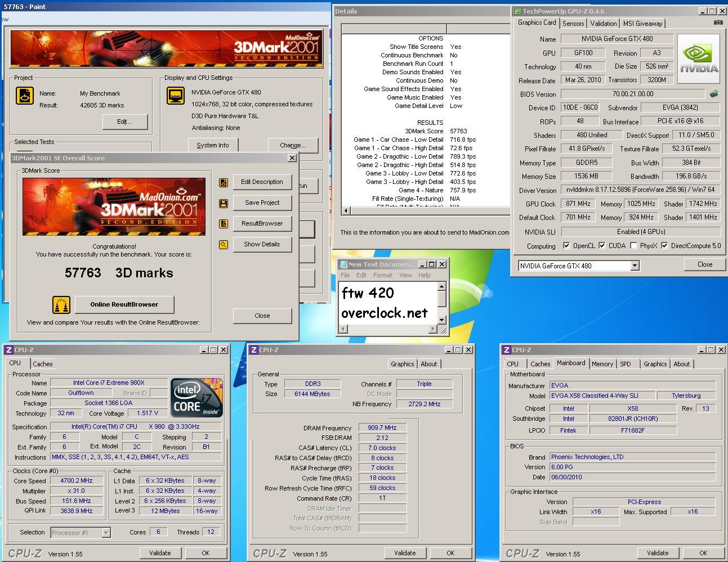Image resolution: width=728 pixels, height=562 pixels.
Task: Open Notepad Format menu
Action: tap(383, 275)
